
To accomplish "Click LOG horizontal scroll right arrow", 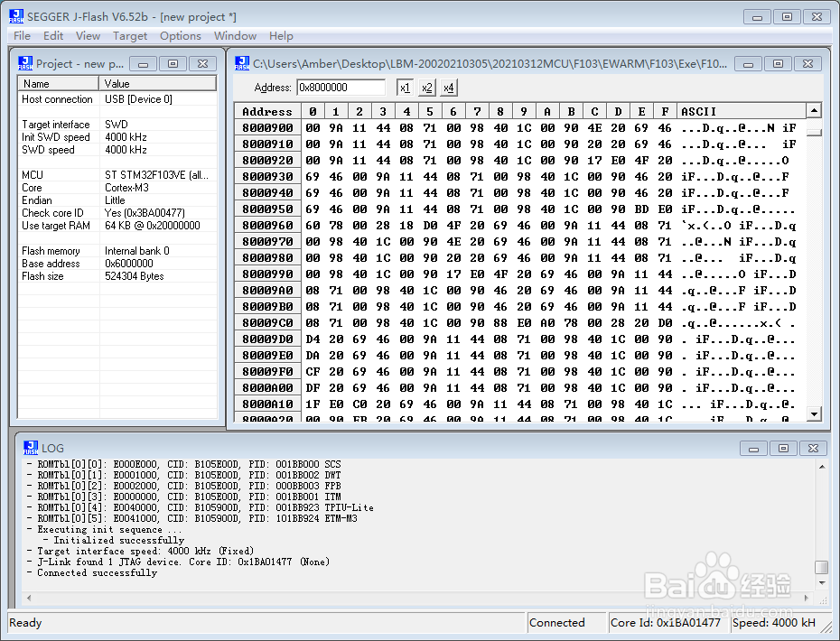I will tap(807, 598).
